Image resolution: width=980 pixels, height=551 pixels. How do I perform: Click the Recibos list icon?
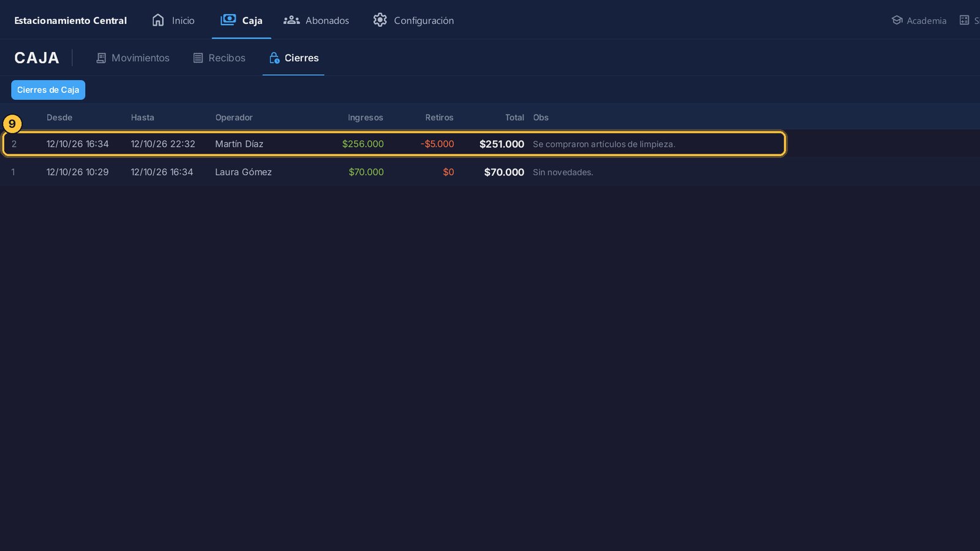(198, 58)
